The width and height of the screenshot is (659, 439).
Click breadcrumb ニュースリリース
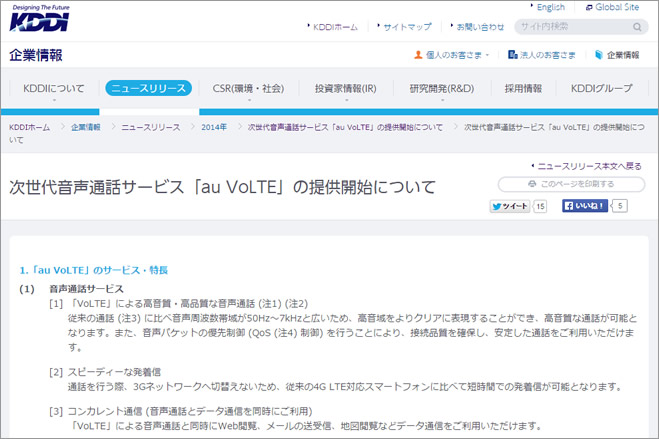[x=150, y=127]
